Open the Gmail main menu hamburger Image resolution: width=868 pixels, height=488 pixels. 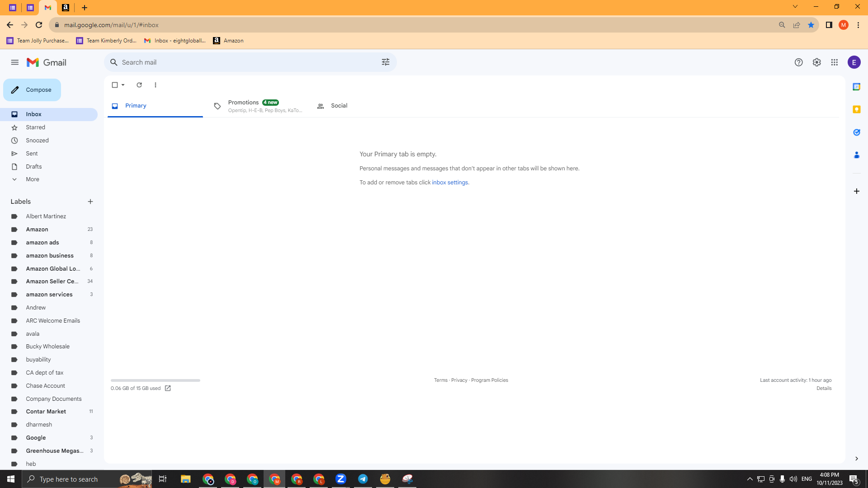point(15,62)
